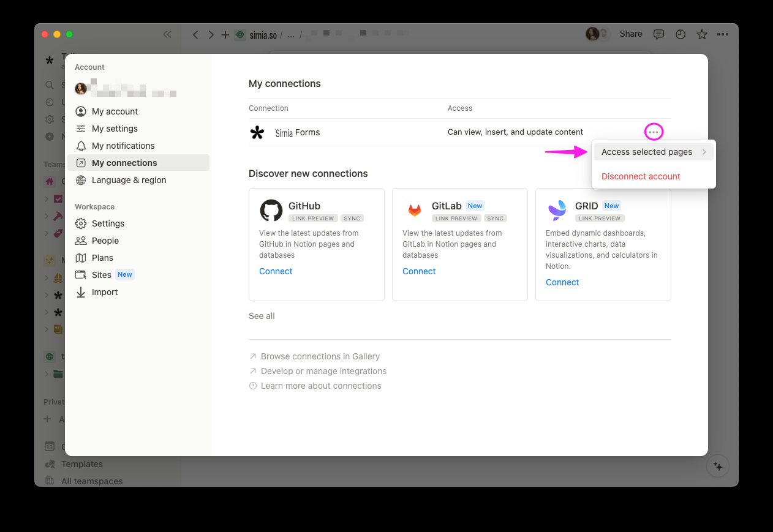Click the GRID purple logo
This screenshot has width=773, height=532.
tap(557, 211)
